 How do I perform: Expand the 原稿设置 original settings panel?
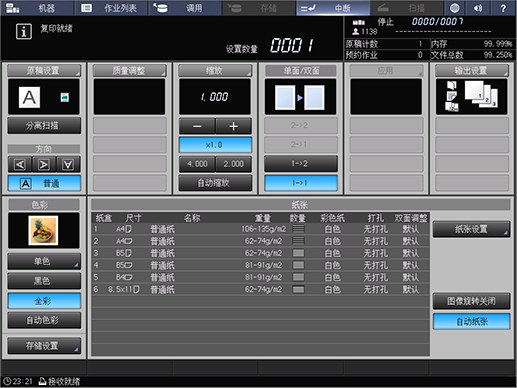tap(44, 71)
